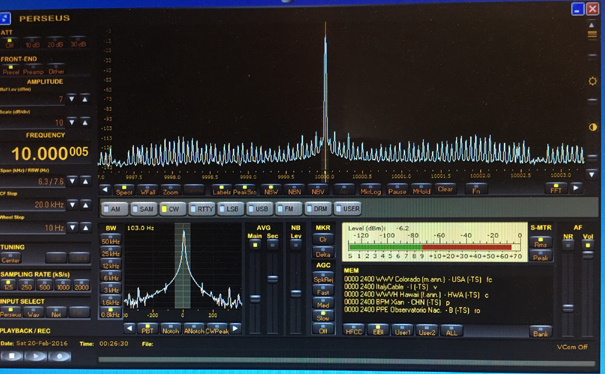Click the record button in Playback/Rec
Screen dimensions: 605x374
[x=59, y=356]
